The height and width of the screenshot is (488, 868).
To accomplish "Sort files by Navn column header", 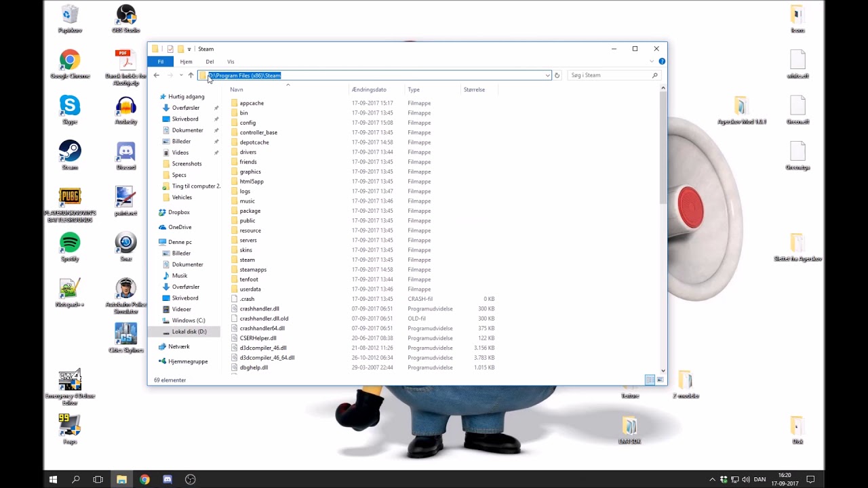I will click(288, 89).
